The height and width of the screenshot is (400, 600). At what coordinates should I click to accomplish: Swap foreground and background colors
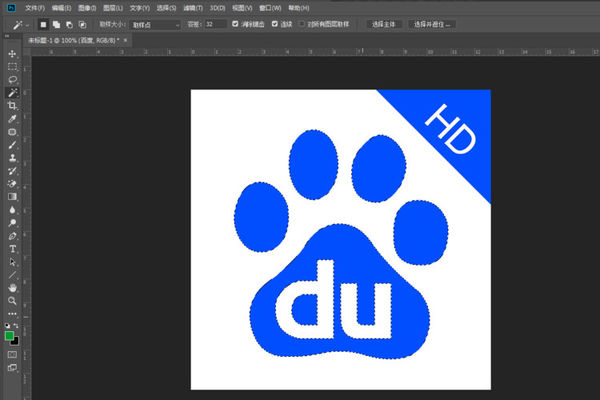point(16,326)
